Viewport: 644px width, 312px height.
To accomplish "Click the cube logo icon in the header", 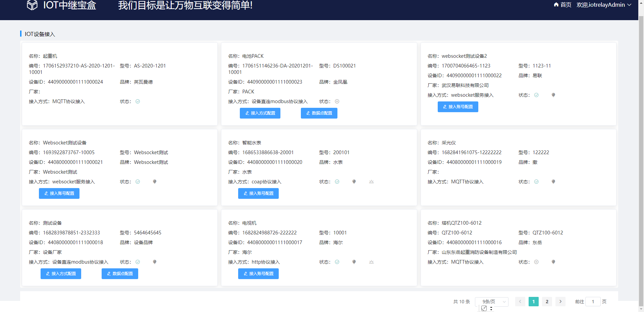I will (32, 5).
